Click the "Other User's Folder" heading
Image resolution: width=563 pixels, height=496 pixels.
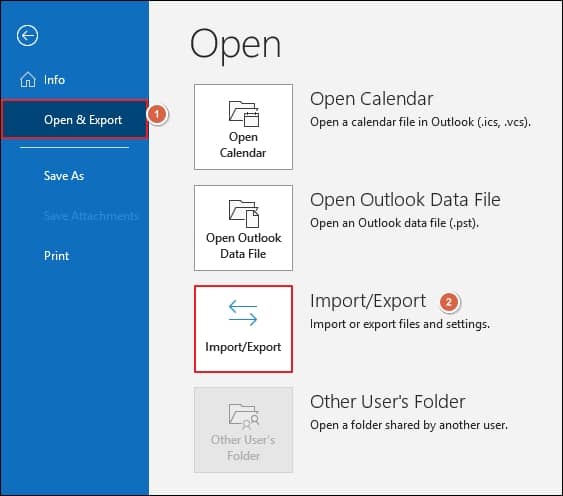[388, 402]
